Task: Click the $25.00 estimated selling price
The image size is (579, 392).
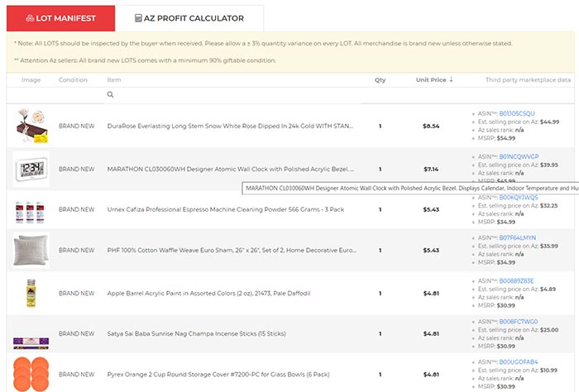Action: (x=549, y=330)
